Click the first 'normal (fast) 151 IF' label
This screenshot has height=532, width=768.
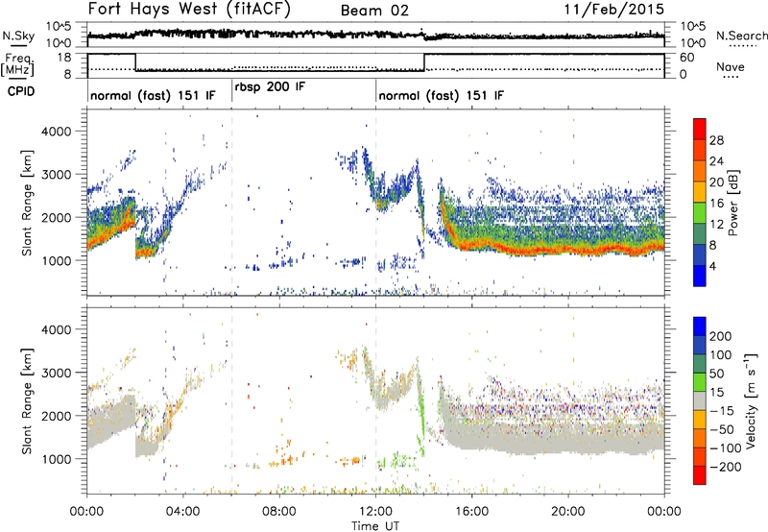tap(153, 95)
